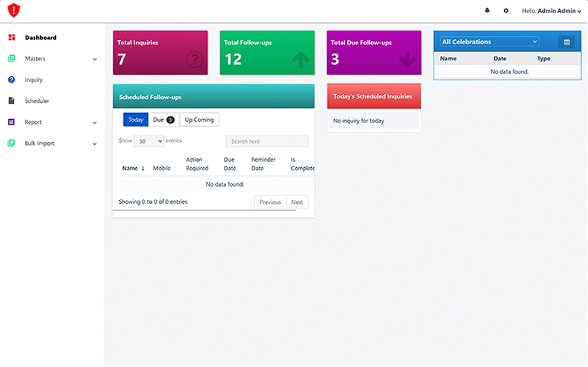Switch to the Due follow-ups tab
Screen dimensions: 588x367
point(163,120)
